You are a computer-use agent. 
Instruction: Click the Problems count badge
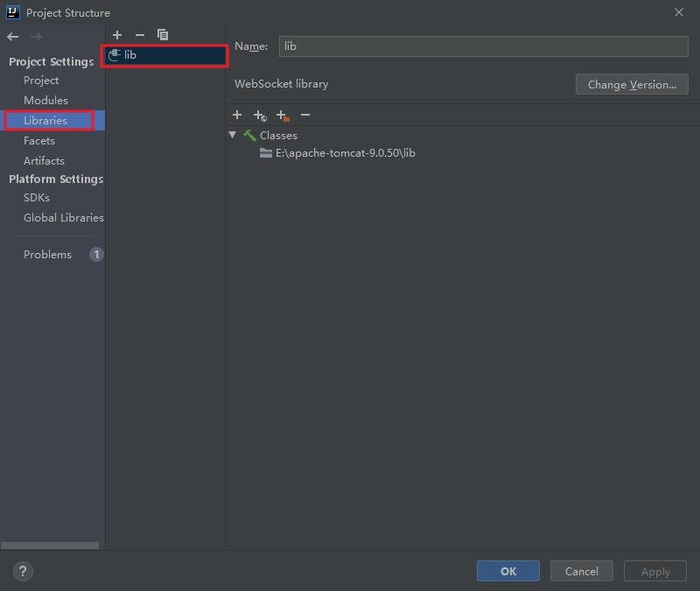[96, 255]
